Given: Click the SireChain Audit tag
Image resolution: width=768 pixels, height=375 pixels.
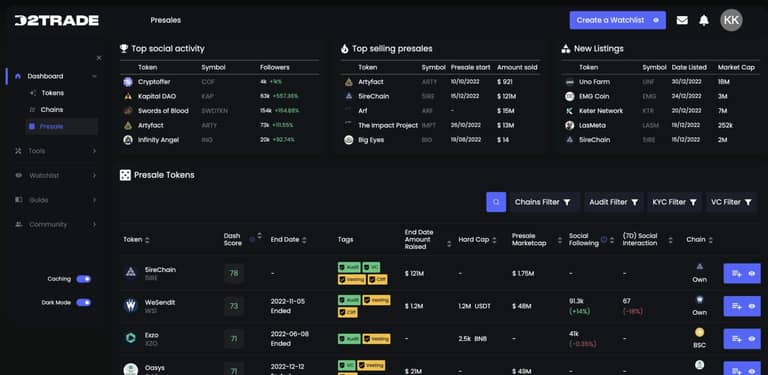Looking at the screenshot, I should click(349, 267).
